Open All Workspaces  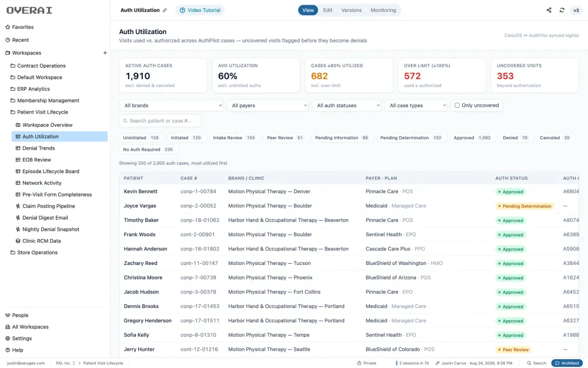click(x=26, y=327)
